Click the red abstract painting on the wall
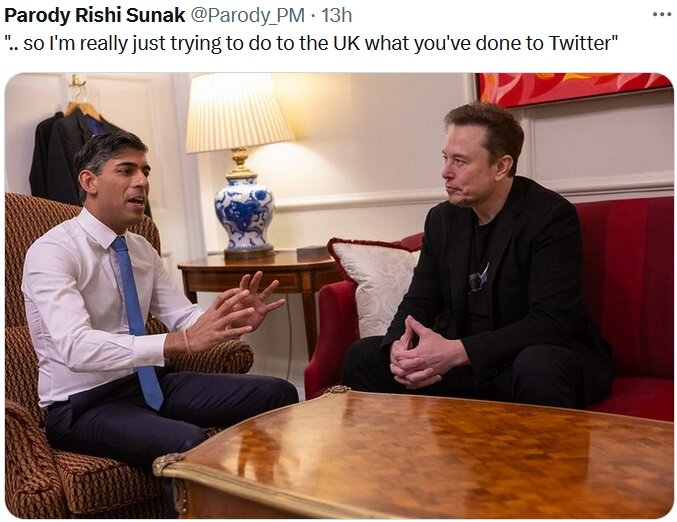 [575, 89]
